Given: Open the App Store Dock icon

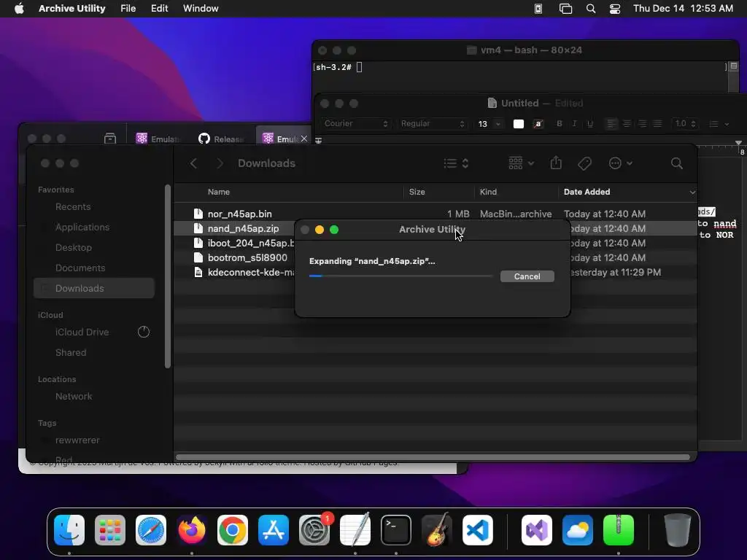Looking at the screenshot, I should 274,530.
